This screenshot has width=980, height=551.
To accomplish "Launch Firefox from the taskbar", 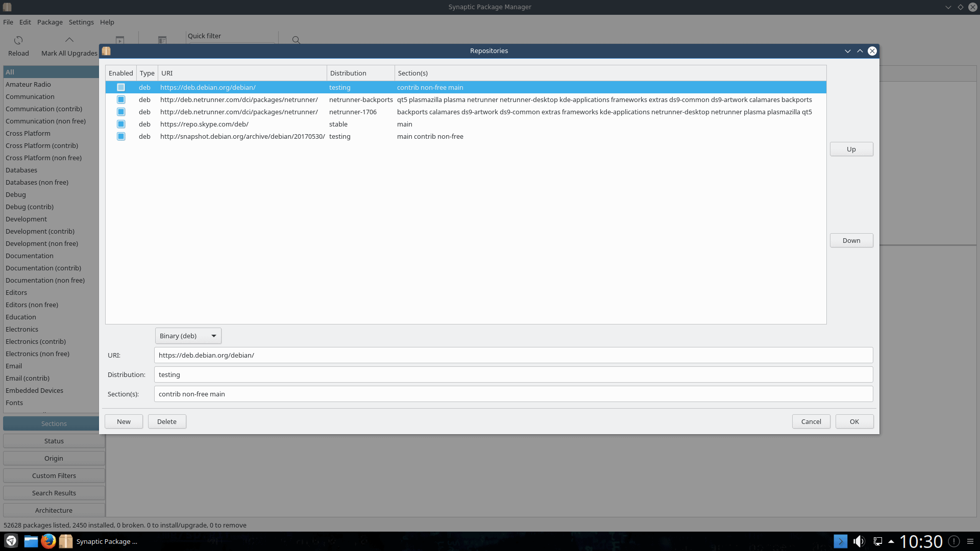I will point(48,541).
